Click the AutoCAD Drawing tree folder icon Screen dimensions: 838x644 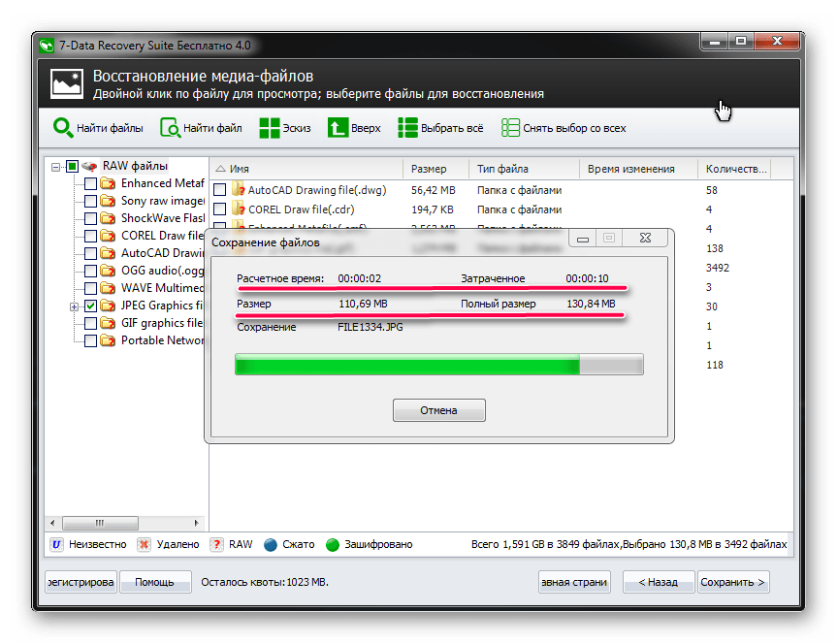pyautogui.click(x=108, y=253)
